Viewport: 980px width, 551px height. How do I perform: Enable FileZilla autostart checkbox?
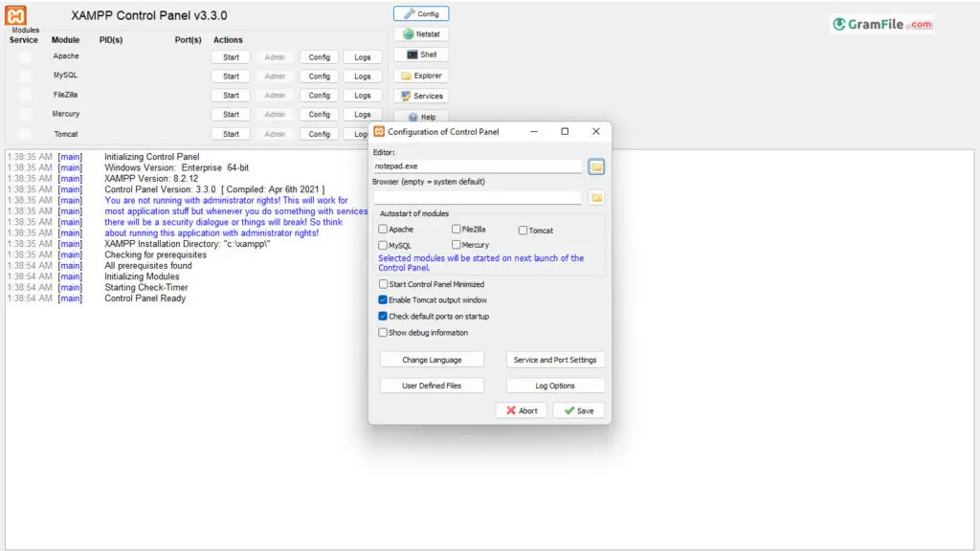[x=457, y=230]
